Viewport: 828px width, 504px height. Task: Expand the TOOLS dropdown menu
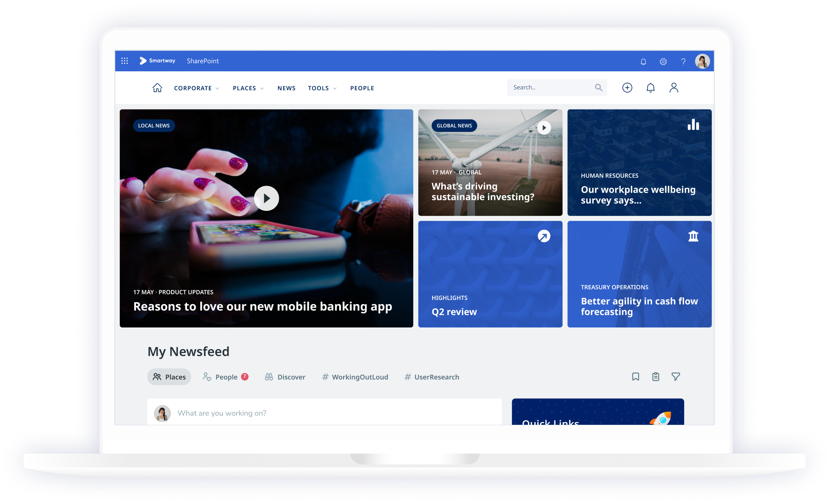[321, 88]
